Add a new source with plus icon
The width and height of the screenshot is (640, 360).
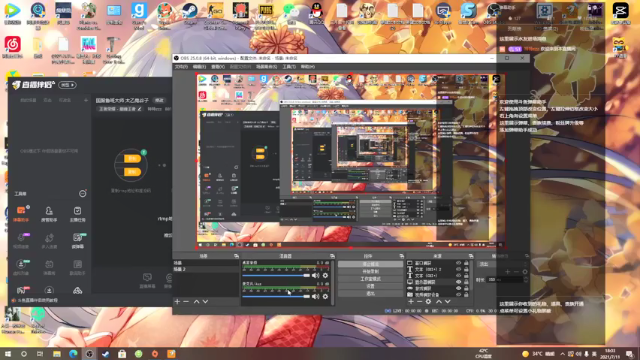point(411,301)
